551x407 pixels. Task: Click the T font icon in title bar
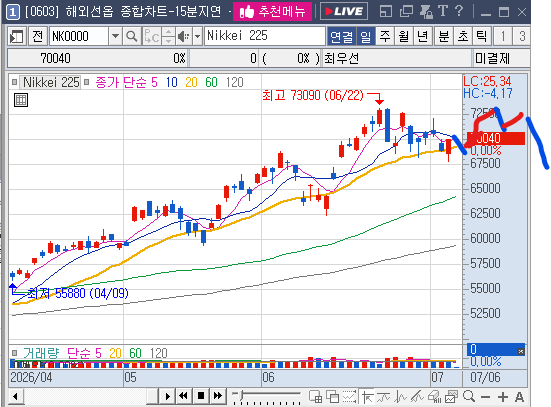[443, 11]
